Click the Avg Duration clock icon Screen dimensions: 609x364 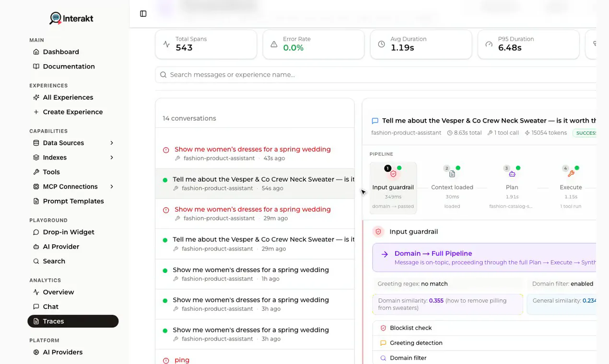click(x=381, y=44)
